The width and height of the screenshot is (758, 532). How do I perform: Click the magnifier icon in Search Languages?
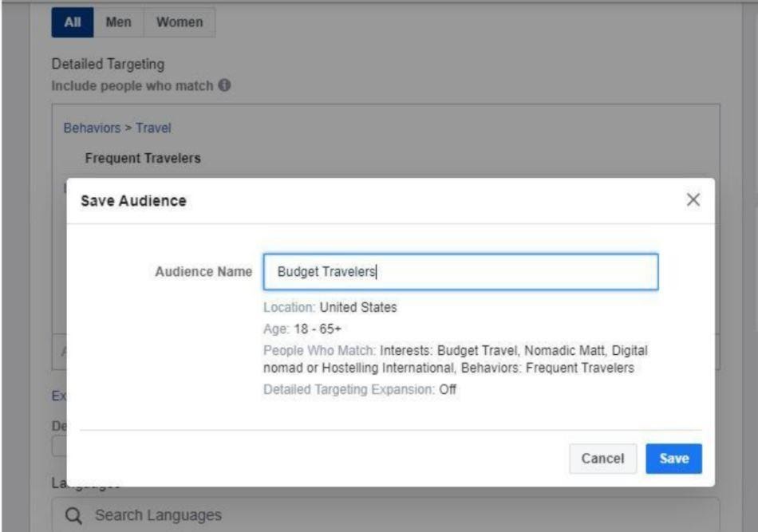point(73,516)
